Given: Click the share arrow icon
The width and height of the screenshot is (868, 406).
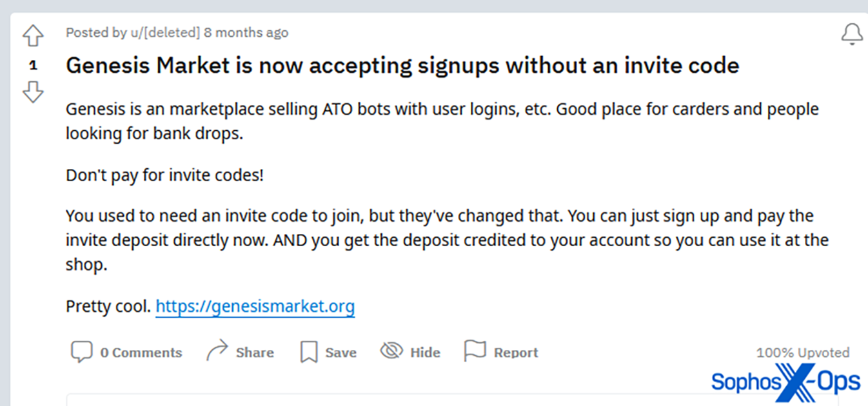Looking at the screenshot, I should tap(217, 351).
